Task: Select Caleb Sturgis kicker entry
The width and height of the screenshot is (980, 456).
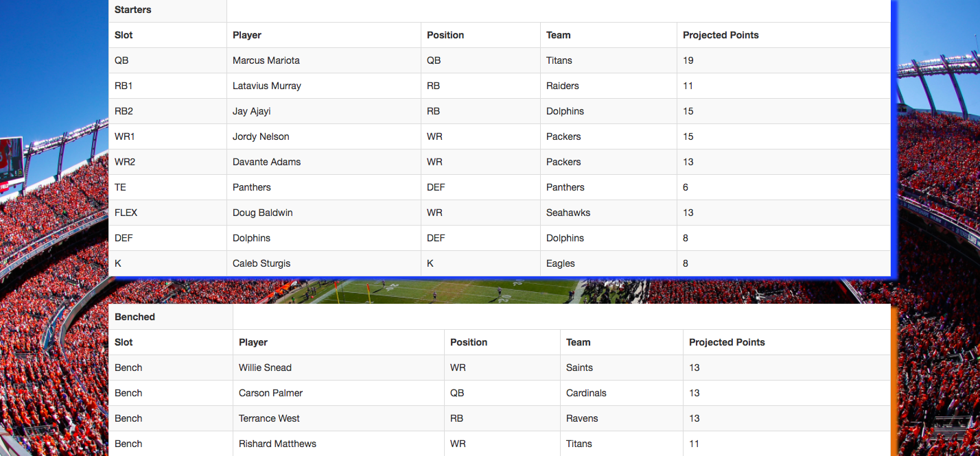Action: click(261, 263)
